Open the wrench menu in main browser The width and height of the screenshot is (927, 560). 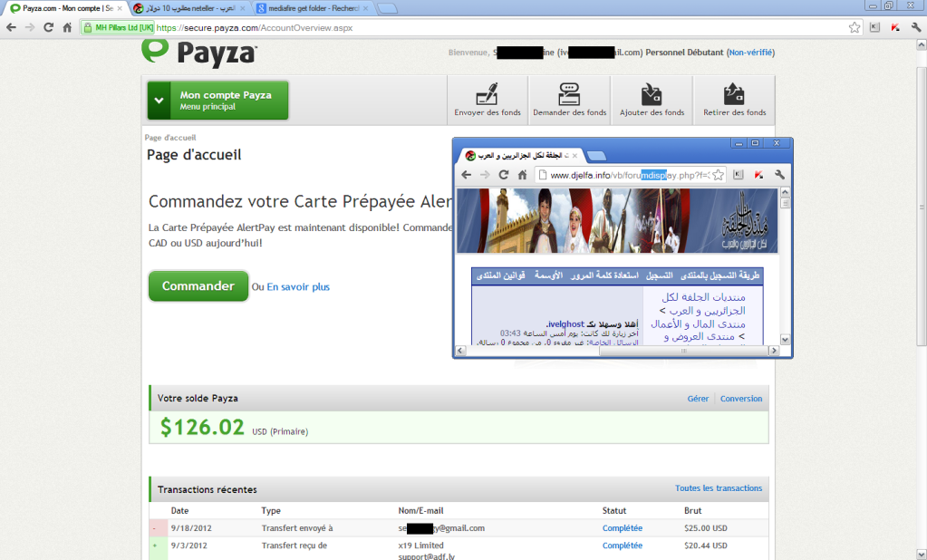tap(916, 27)
